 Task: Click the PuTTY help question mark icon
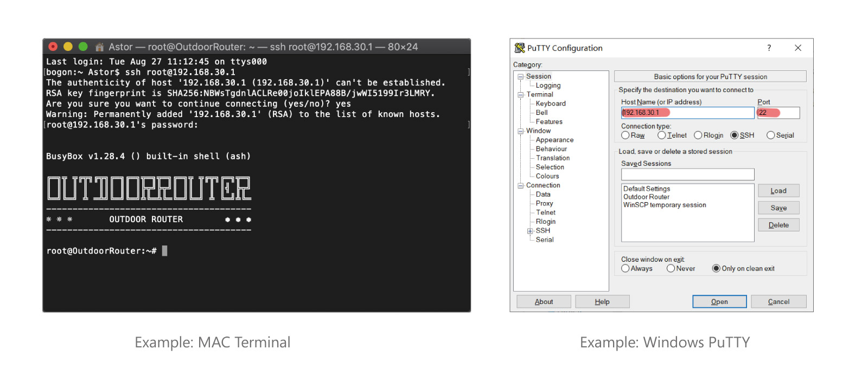tap(769, 48)
